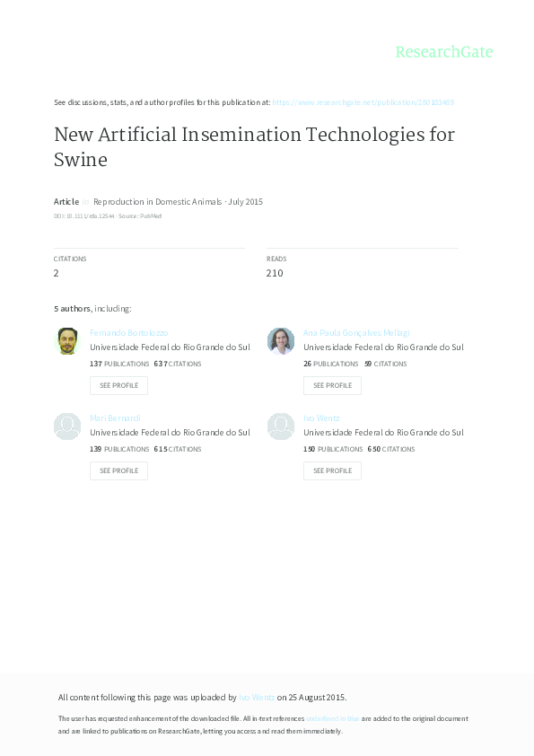
Task: Open the publication URL link
Action: [x=365, y=101]
